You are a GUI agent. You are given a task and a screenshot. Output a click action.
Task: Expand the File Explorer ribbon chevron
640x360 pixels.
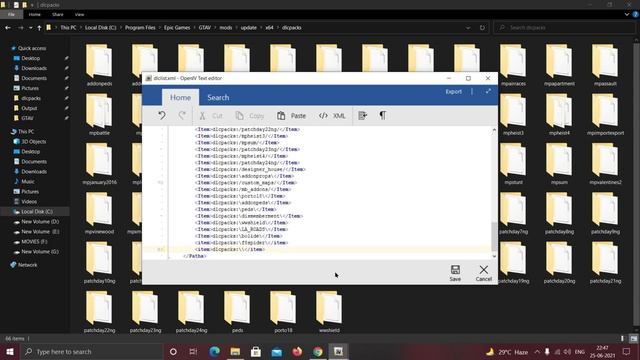click(x=627, y=14)
